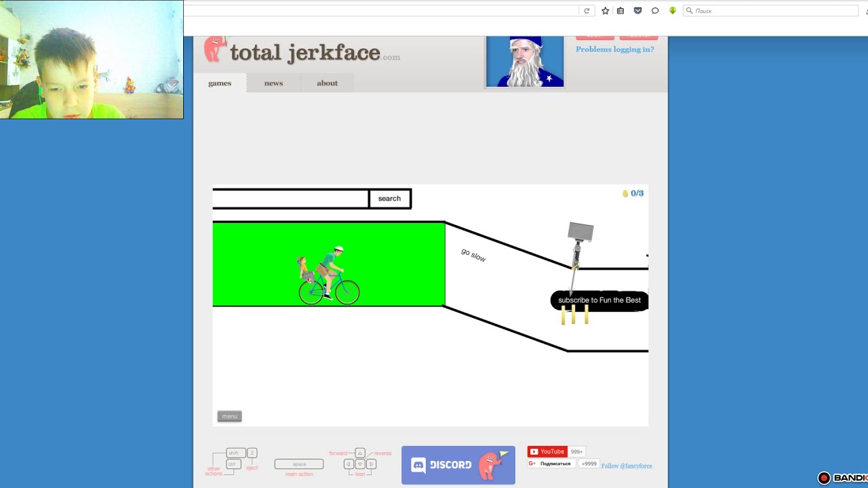Click the down arrow reverse key icon
Image resolution: width=868 pixels, height=488 pixels.
pos(360,464)
